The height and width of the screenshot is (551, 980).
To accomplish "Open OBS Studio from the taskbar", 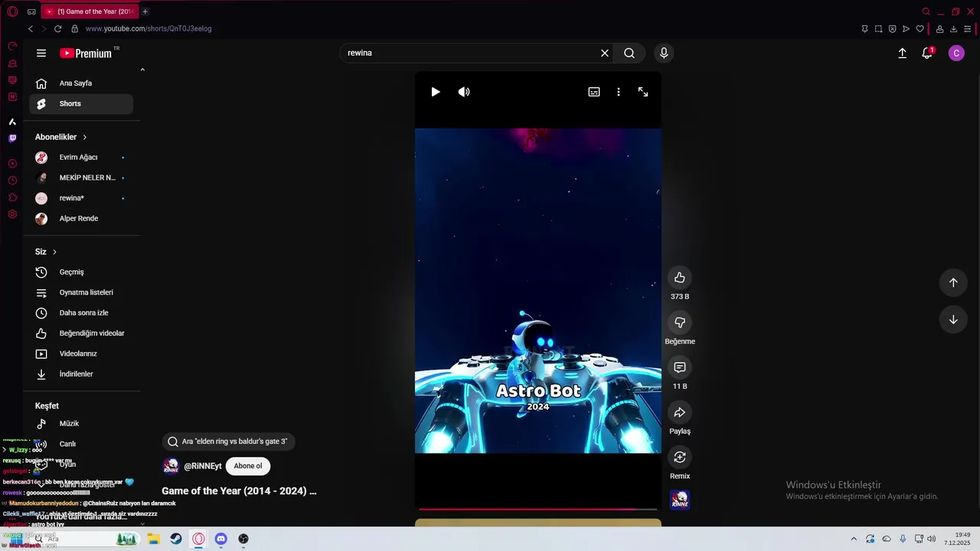I will [243, 539].
